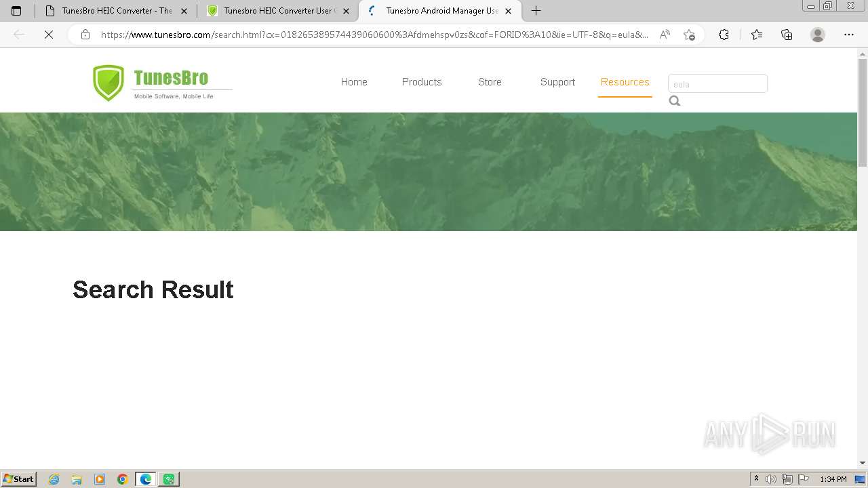Open volume control in tray
The width and height of the screenshot is (868, 488).
(x=771, y=479)
